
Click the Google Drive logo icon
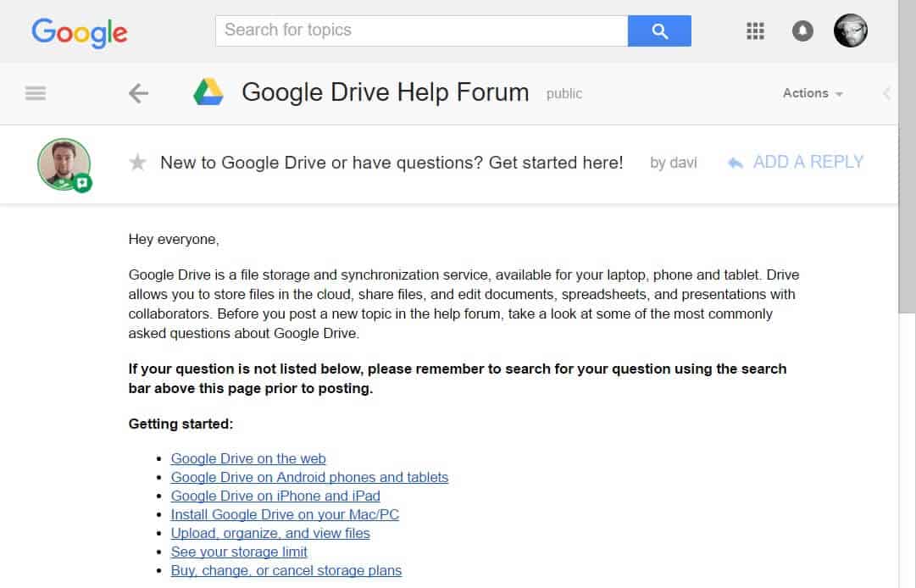click(208, 92)
